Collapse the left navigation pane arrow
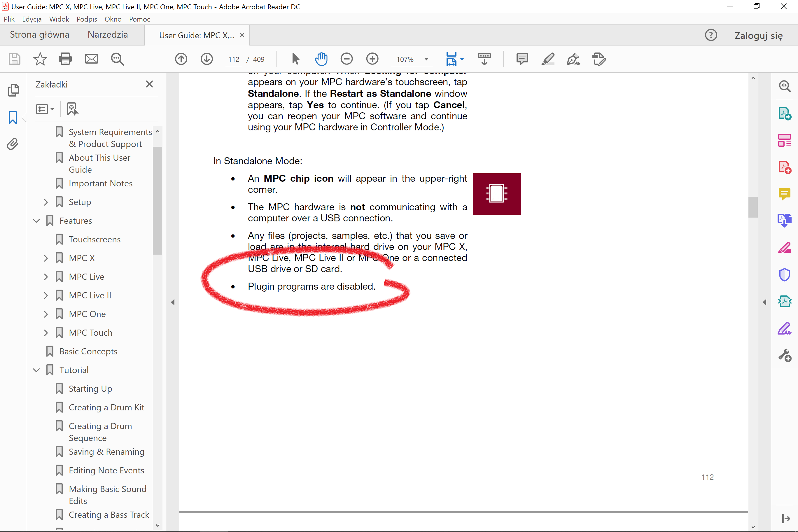Screen dimensions: 798x532 click(173, 302)
